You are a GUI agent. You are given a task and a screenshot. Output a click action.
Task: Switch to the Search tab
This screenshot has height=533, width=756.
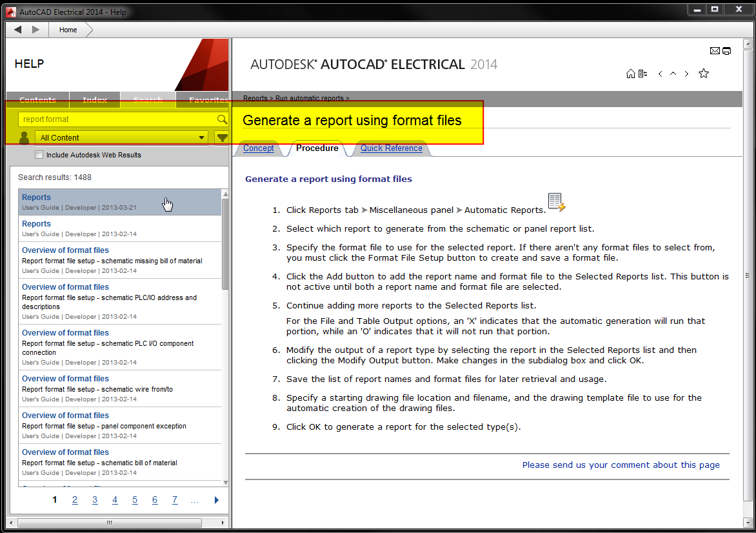coord(148,100)
